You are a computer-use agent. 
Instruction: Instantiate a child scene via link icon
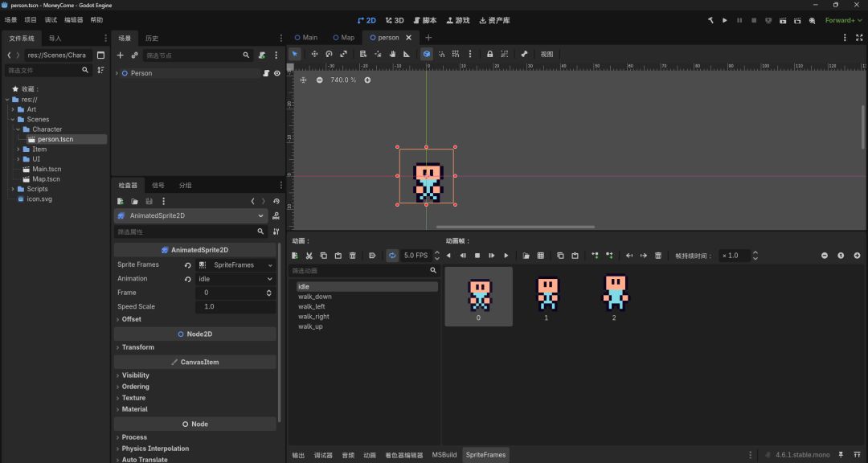click(134, 55)
